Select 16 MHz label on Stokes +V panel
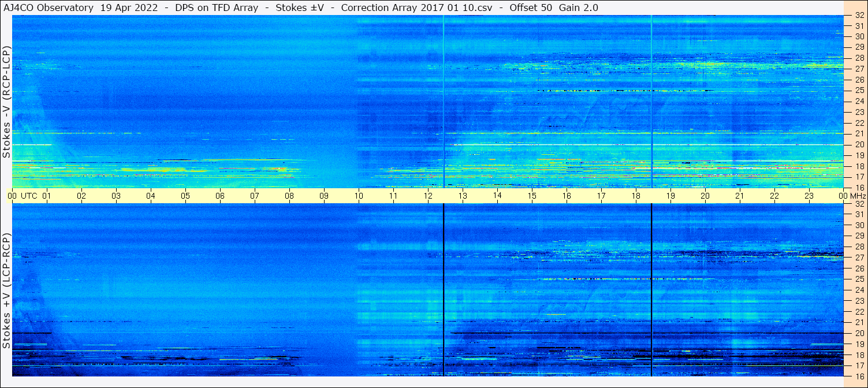 point(859,376)
